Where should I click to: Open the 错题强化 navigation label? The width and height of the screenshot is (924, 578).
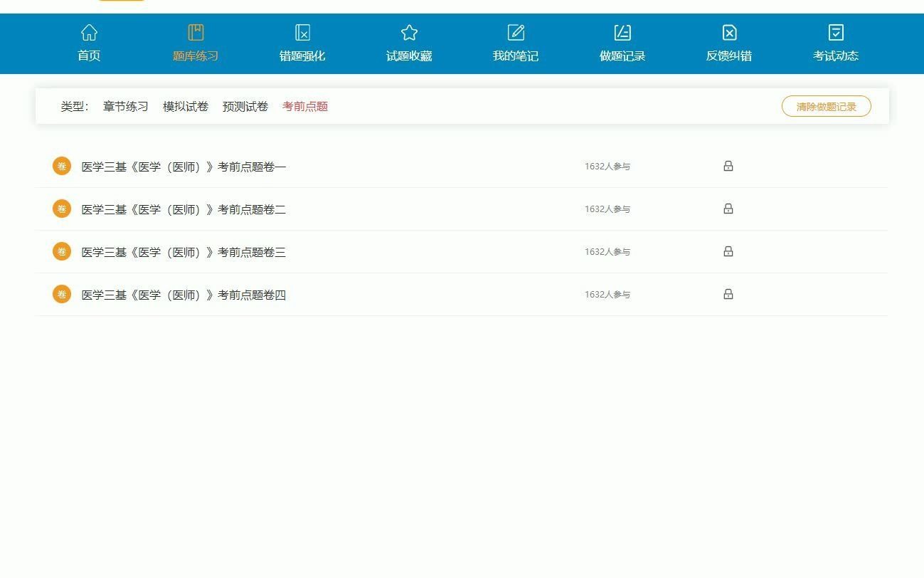[302, 56]
